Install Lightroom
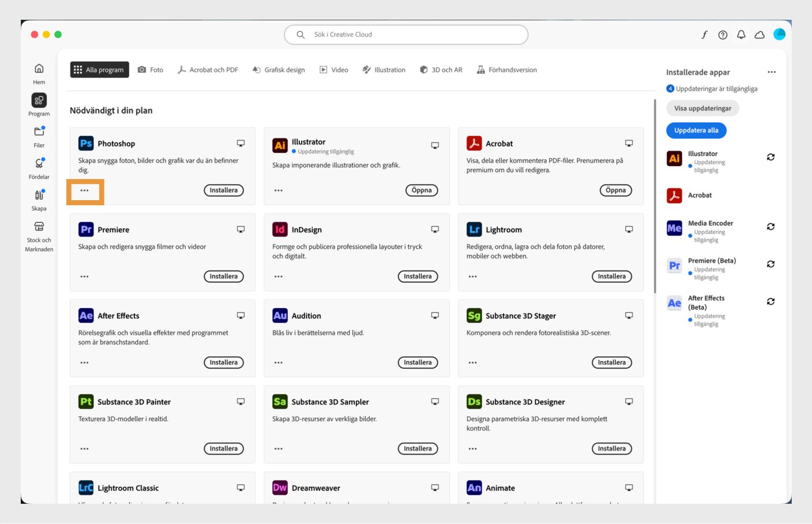812x524 pixels. click(612, 277)
